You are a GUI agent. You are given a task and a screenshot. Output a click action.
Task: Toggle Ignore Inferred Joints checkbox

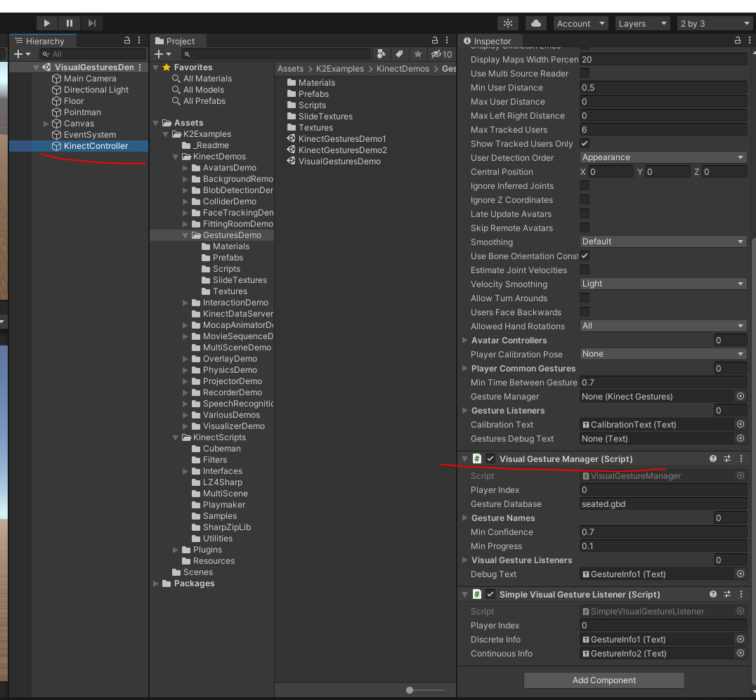585,185
